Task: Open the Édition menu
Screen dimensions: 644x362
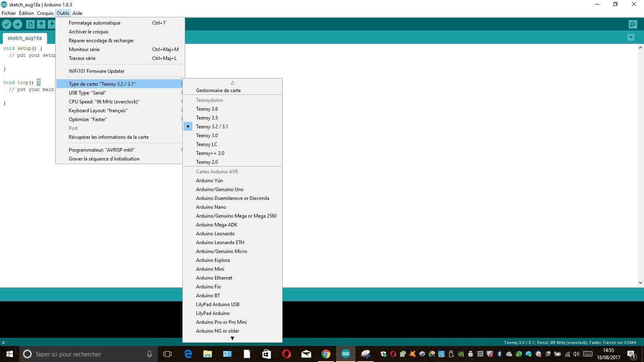Action: [x=26, y=13]
